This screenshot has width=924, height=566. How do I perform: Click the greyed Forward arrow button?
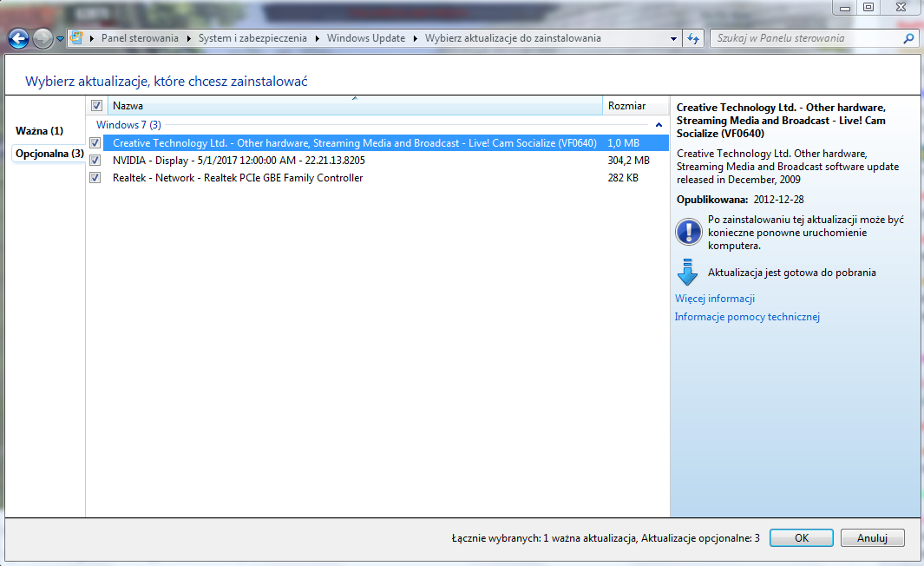(43, 39)
